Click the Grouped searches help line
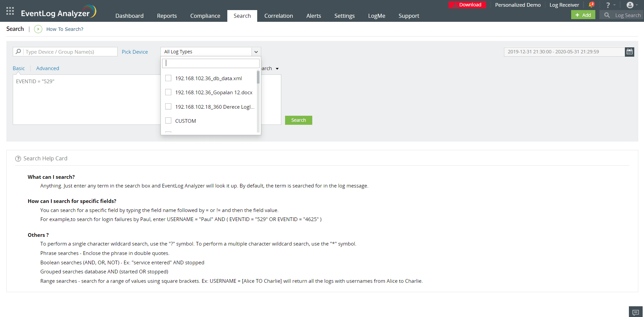The image size is (644, 317). pyautogui.click(x=104, y=272)
